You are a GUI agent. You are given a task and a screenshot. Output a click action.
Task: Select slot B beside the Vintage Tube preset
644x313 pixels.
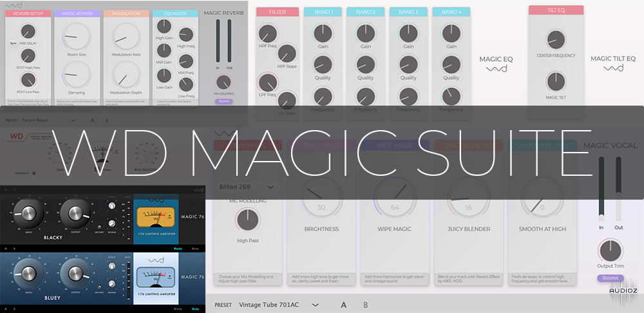coord(366,305)
